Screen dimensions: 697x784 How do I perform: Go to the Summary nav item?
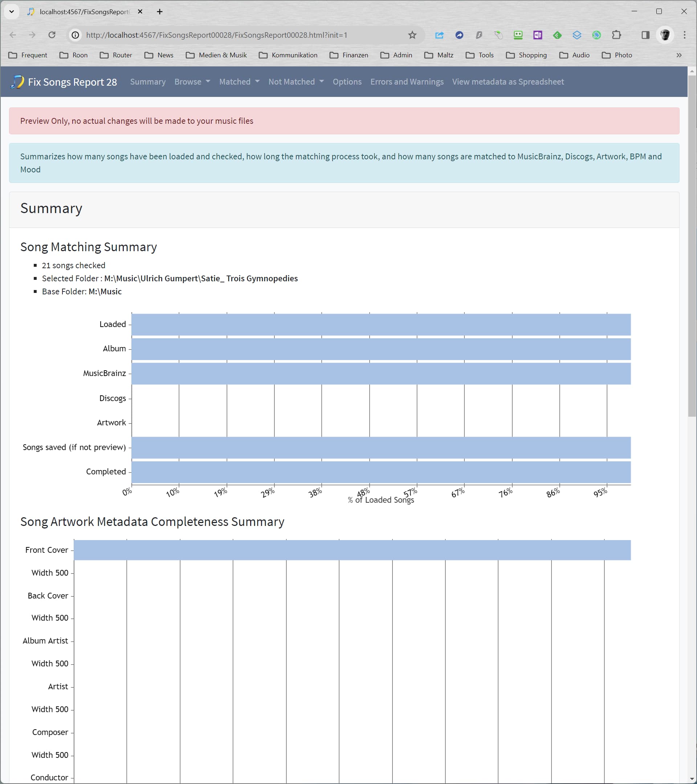point(148,82)
